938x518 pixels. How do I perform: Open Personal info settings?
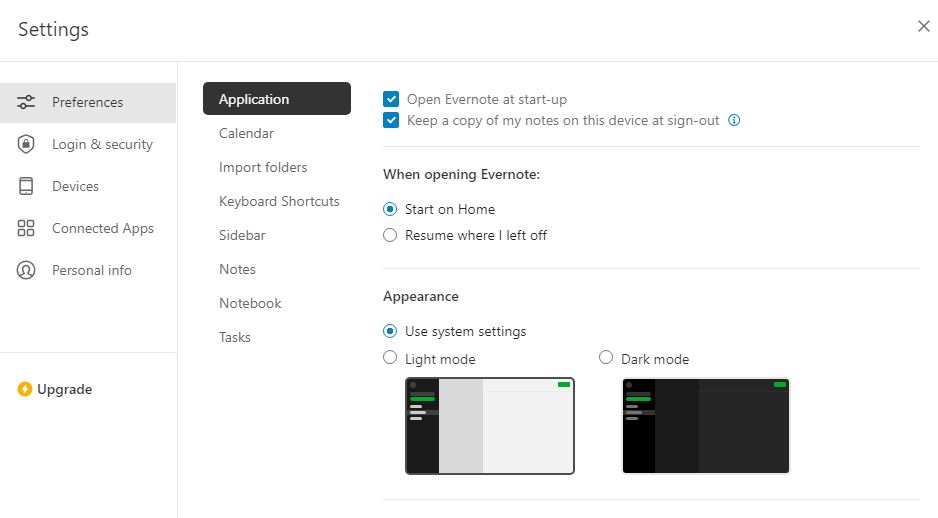(88, 270)
